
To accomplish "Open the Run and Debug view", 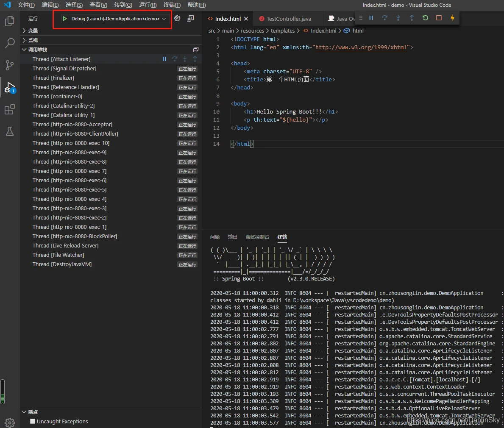I will point(10,87).
